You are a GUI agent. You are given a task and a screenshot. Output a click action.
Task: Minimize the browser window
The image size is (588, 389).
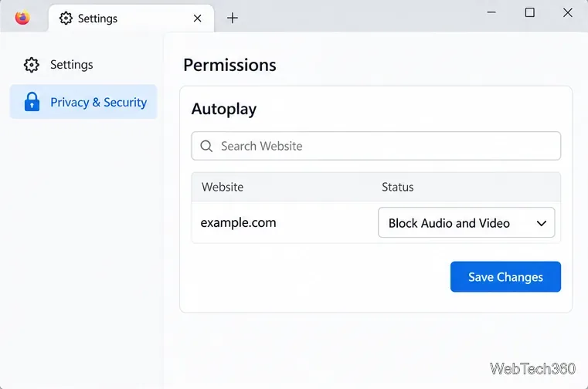(491, 12)
